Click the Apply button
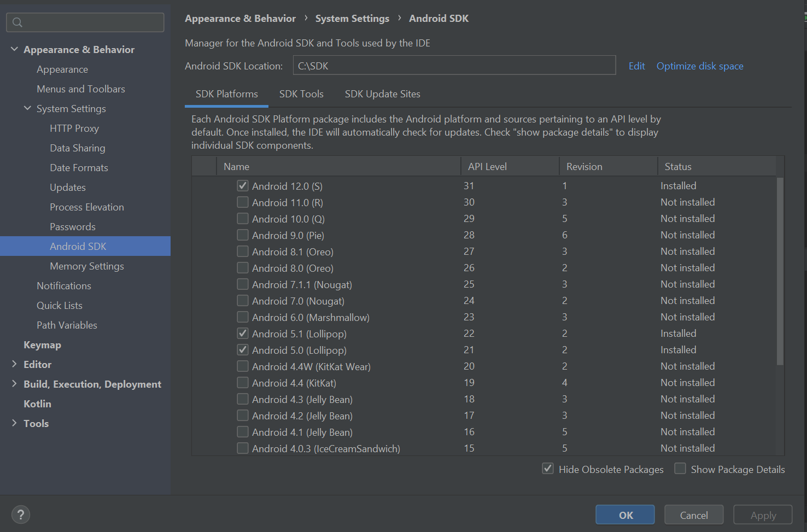The image size is (807, 532). [763, 515]
